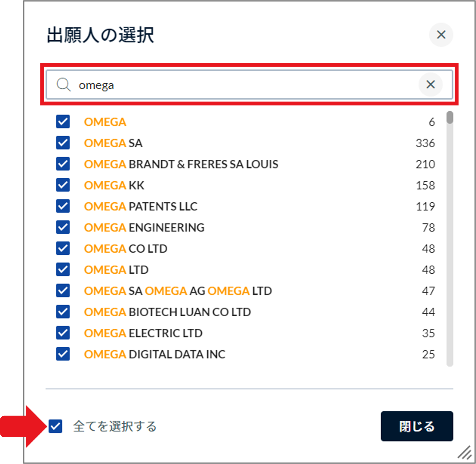Toggle OMEGA ENGINEERING checkbox

(x=63, y=227)
